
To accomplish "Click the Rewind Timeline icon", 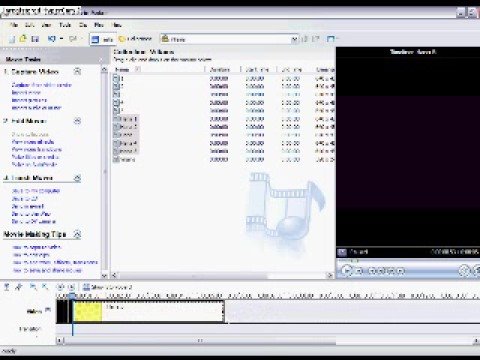I will (60, 287).
